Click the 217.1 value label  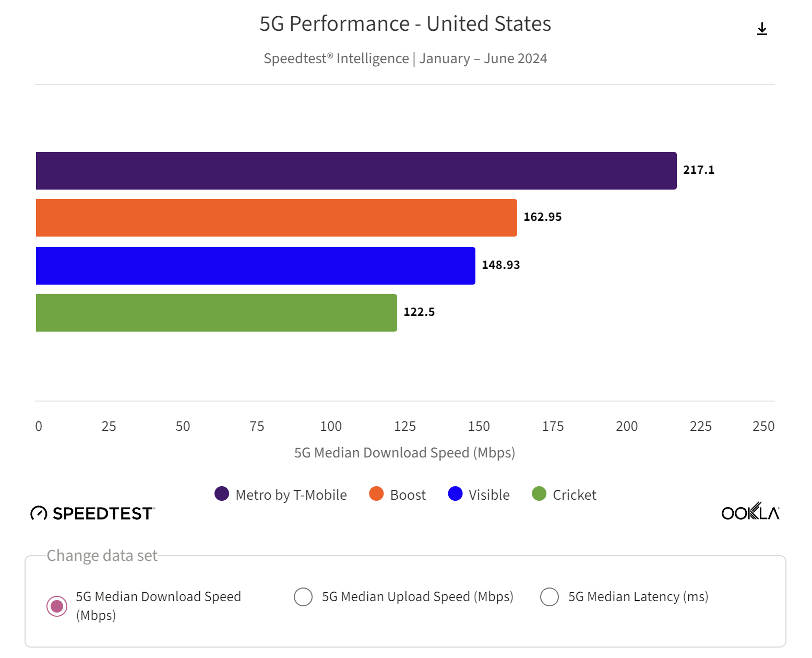coord(699,170)
